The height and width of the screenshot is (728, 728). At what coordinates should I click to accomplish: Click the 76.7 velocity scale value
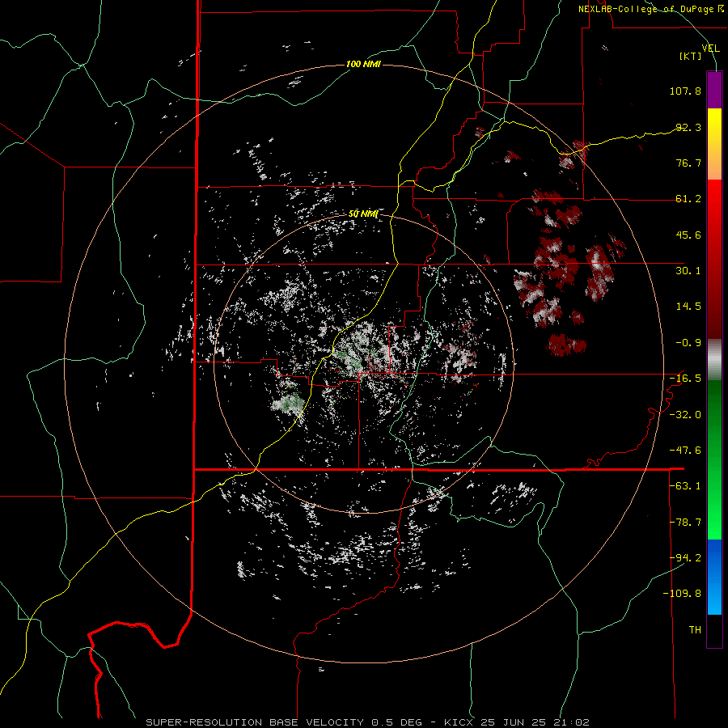coord(688,163)
